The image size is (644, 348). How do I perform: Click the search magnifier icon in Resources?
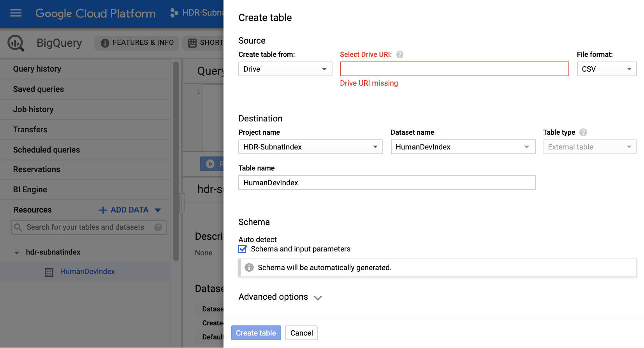coord(18,227)
